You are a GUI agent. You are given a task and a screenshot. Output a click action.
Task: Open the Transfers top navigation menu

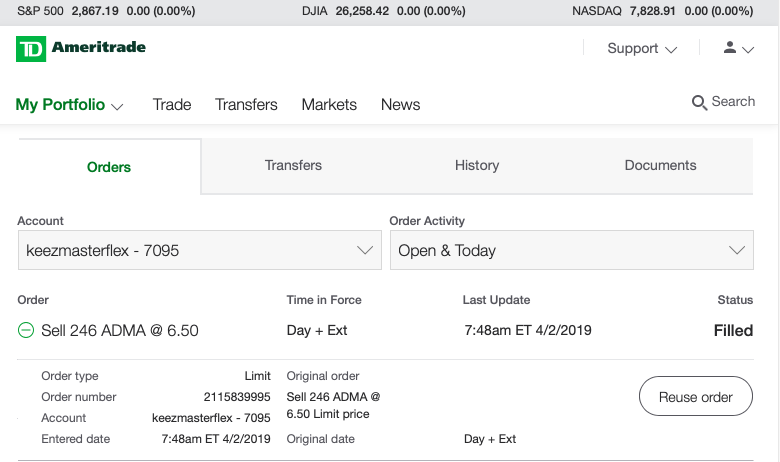(246, 104)
